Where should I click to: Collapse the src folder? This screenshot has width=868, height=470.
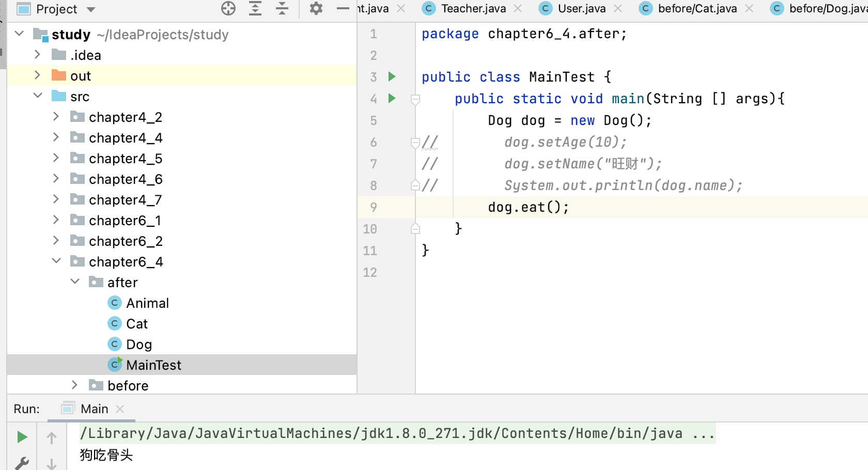click(37, 96)
